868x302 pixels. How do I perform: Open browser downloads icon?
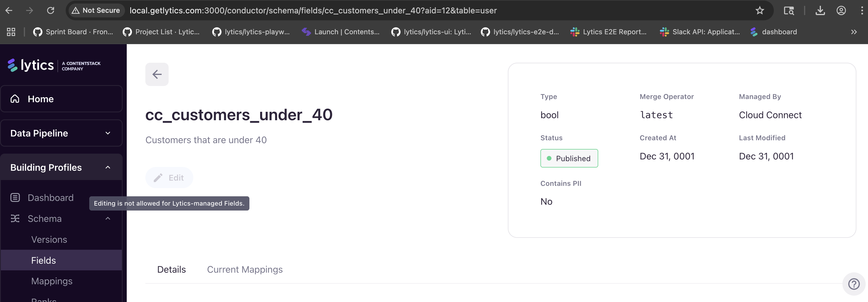[x=820, y=10]
